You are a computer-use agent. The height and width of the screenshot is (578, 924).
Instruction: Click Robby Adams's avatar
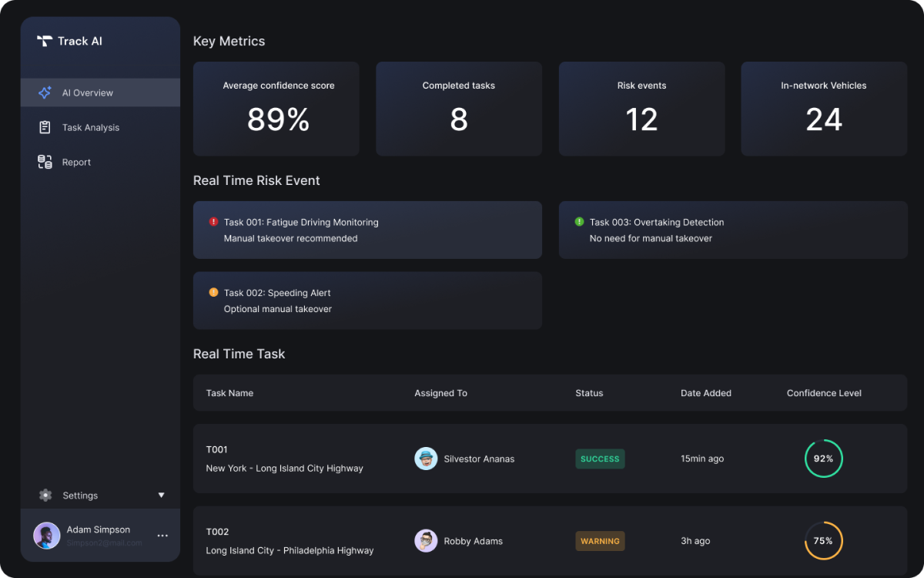pyautogui.click(x=426, y=541)
